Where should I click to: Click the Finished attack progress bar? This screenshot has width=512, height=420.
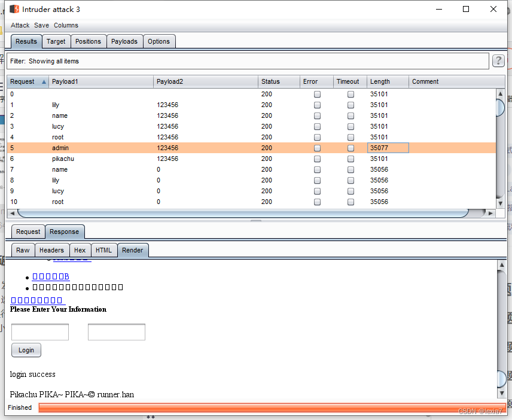272,407
